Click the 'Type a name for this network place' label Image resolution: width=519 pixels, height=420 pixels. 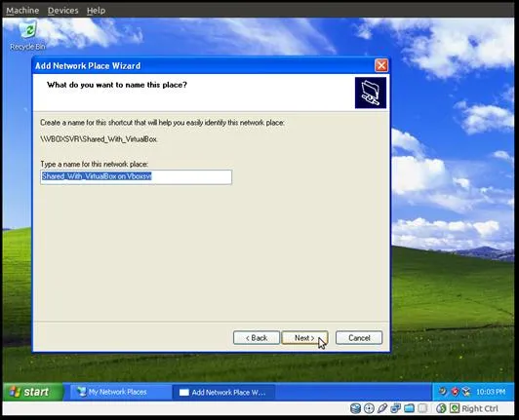pos(95,164)
